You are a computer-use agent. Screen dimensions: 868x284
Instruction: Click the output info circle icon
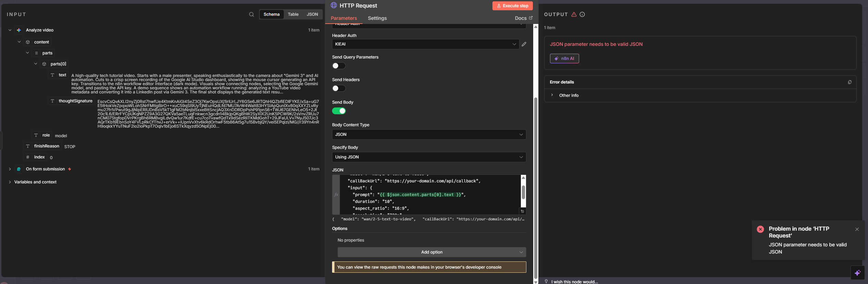tap(582, 14)
